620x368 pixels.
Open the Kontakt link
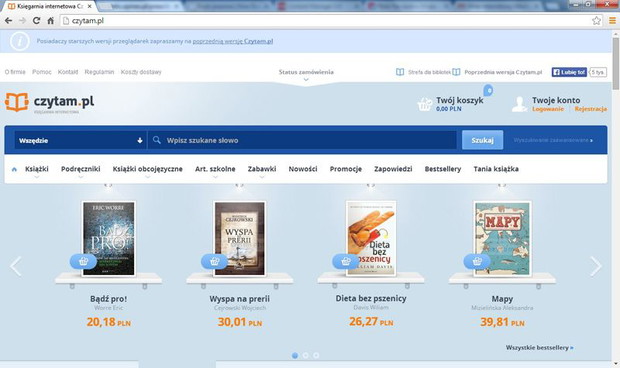(68, 72)
